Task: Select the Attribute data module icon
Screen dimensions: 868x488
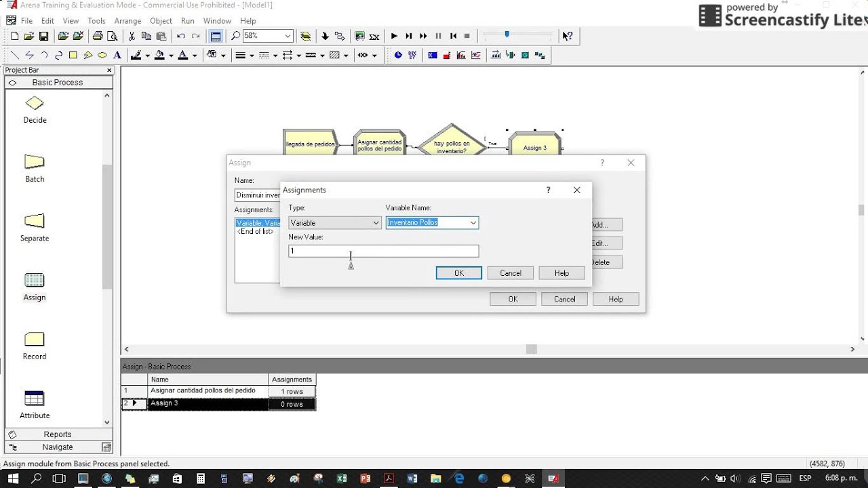Action: click(35, 405)
